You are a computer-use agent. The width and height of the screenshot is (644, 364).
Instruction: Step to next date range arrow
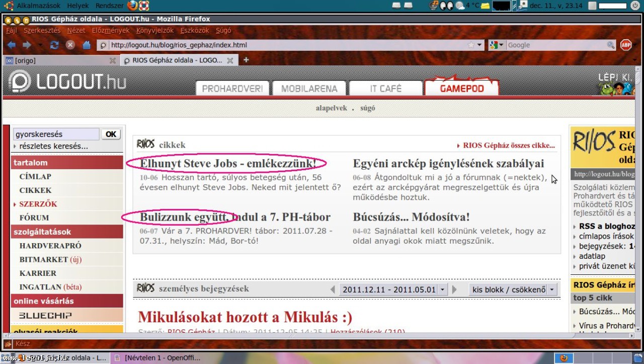tap(455, 289)
